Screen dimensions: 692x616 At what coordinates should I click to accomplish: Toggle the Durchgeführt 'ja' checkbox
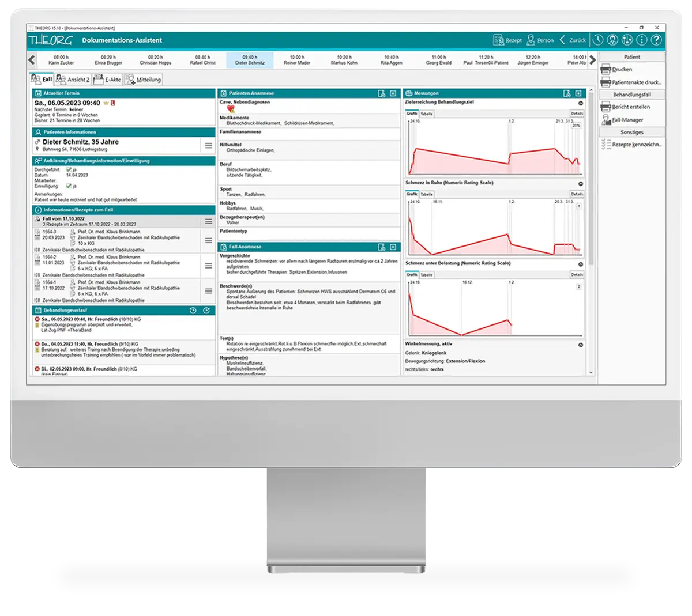(69, 170)
